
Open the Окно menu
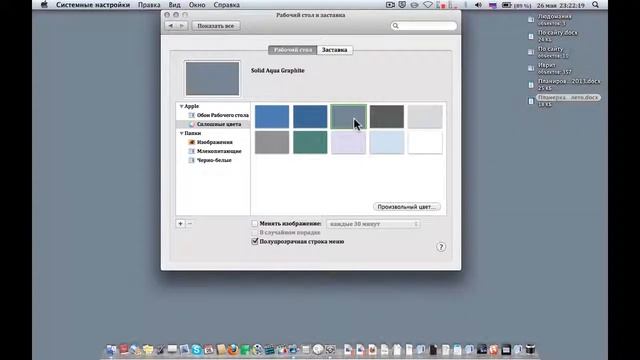tap(197, 5)
